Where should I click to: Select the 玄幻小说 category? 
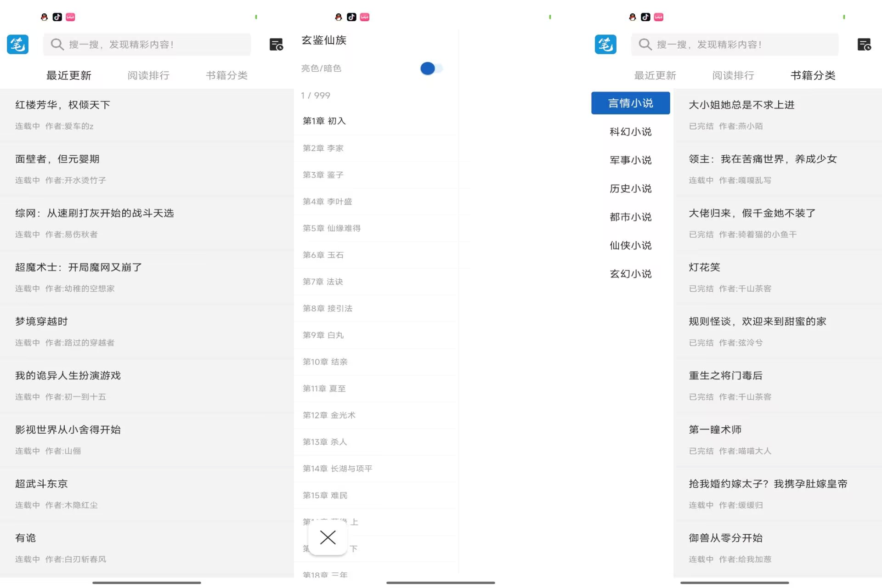point(630,273)
